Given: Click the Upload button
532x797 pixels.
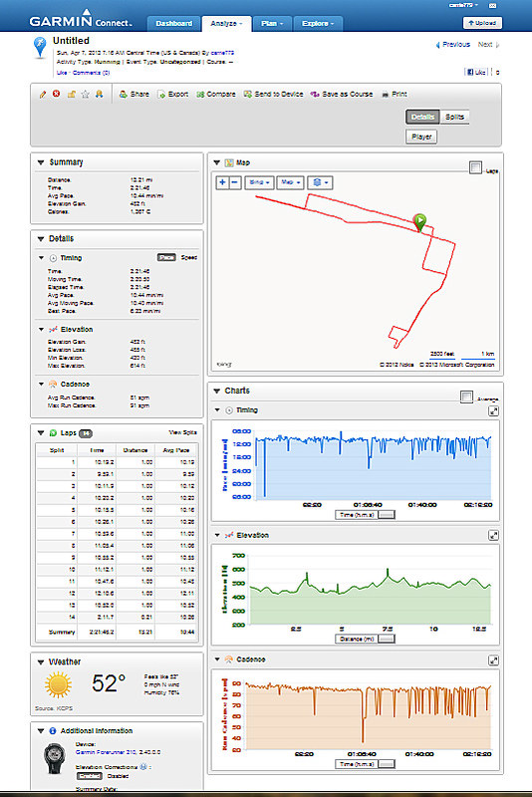Looking at the screenshot, I should (x=482, y=23).
